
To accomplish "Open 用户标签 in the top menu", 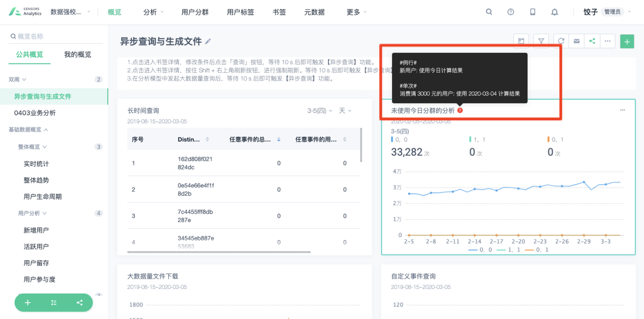I will tap(241, 12).
